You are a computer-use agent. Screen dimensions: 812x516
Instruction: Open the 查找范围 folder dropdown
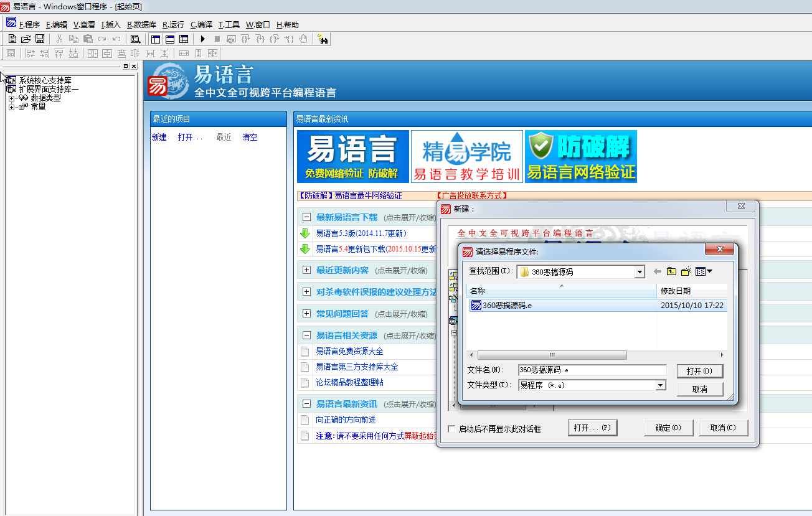(640, 272)
